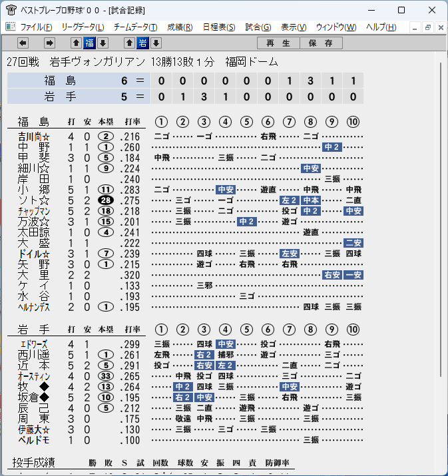448x476 pixels.
Task: Select Iwate batter ペルドモ
Action: (x=34, y=440)
